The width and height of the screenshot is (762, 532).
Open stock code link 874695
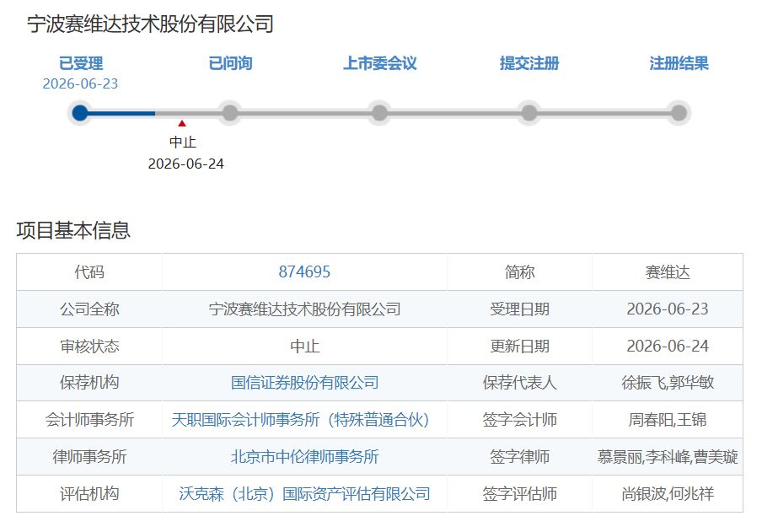pyautogui.click(x=304, y=271)
